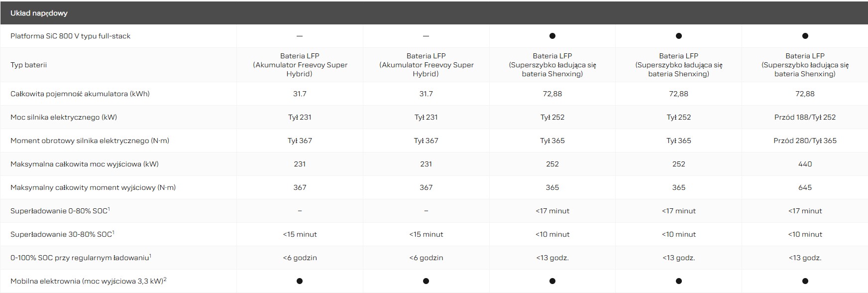
Task: Click the SiC platform dot in third column
Action: click(x=552, y=36)
